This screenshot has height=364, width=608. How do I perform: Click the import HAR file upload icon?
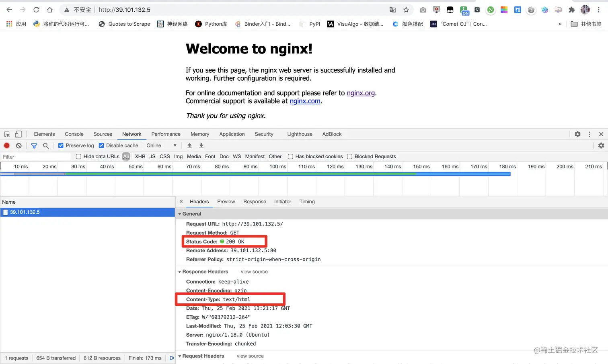click(x=189, y=145)
